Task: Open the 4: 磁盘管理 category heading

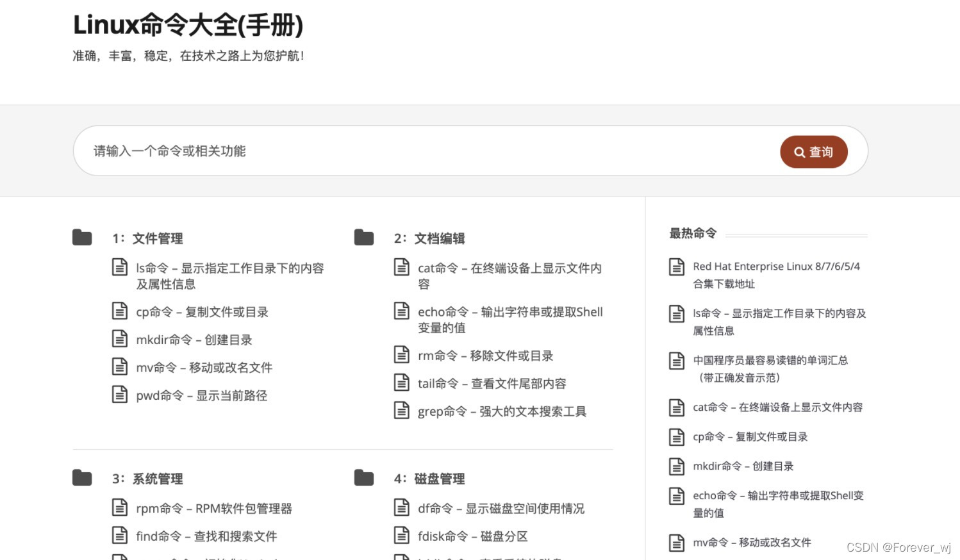Action: click(x=429, y=479)
